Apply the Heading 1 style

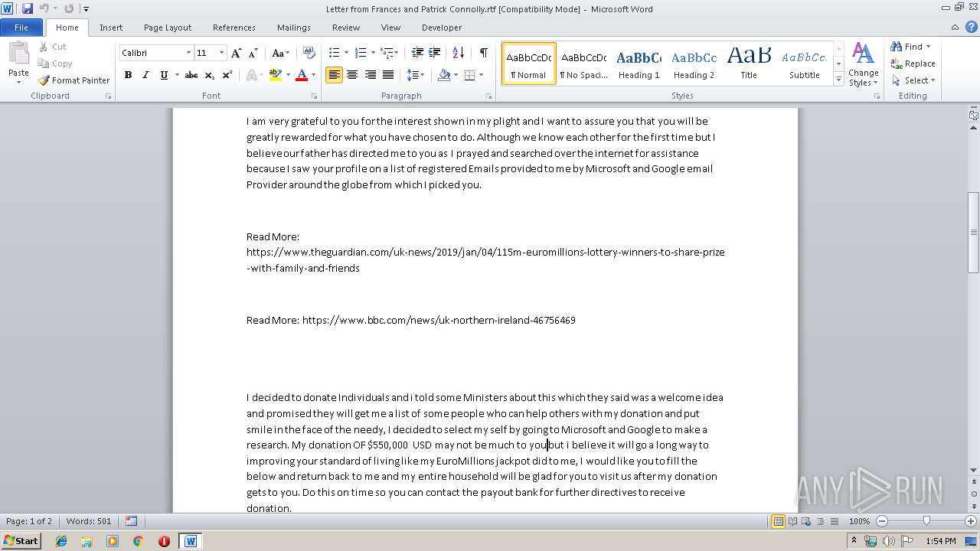[x=639, y=64]
